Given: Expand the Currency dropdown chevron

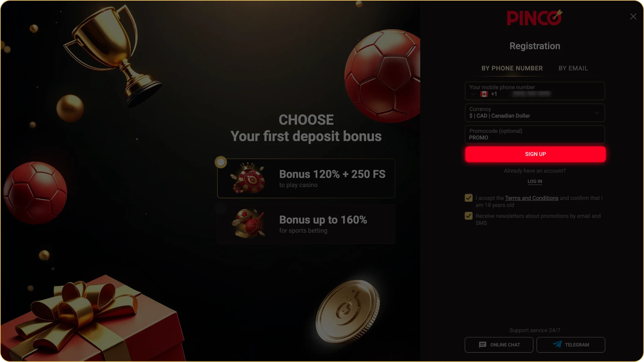Looking at the screenshot, I should coord(597,113).
